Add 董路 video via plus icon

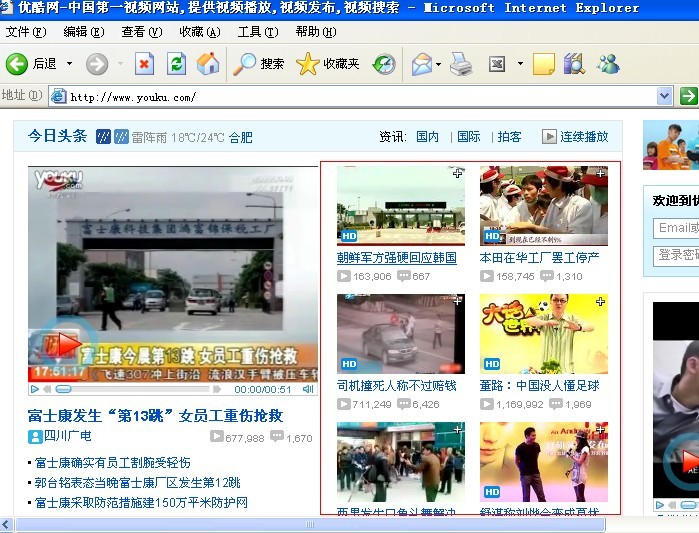(600, 301)
